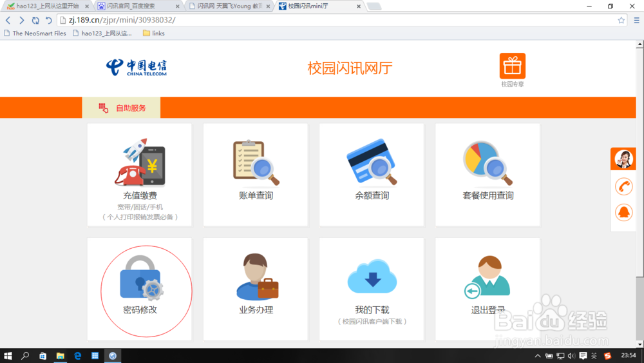This screenshot has height=363, width=644.
Task: Select the 自助服务 navigation tab
Action: point(122,108)
